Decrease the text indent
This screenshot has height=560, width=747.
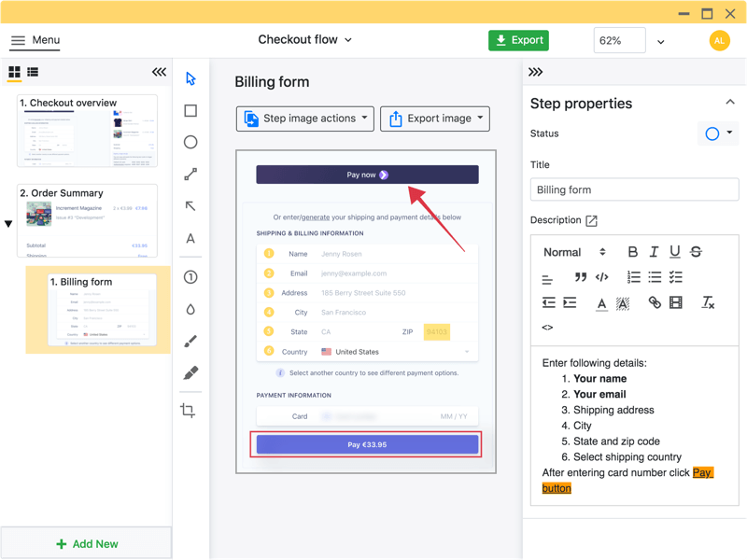point(549,302)
